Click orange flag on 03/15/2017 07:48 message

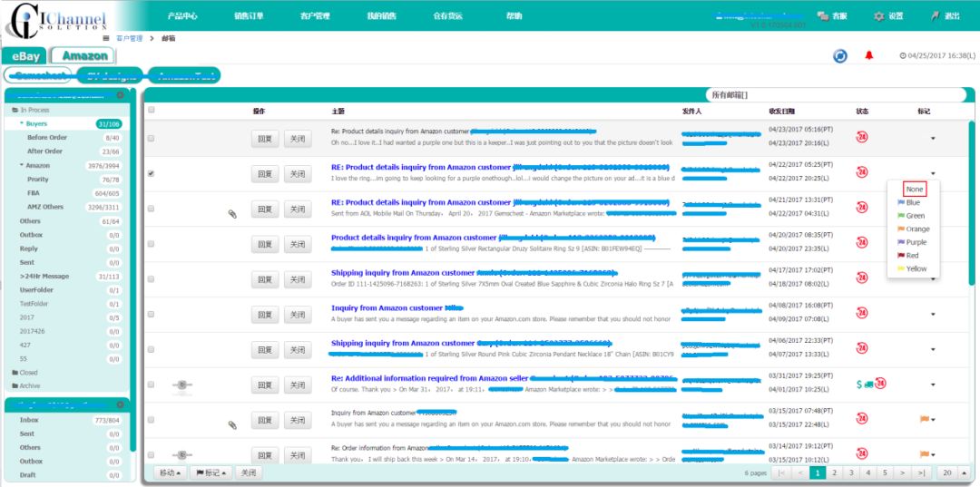[x=925, y=419]
